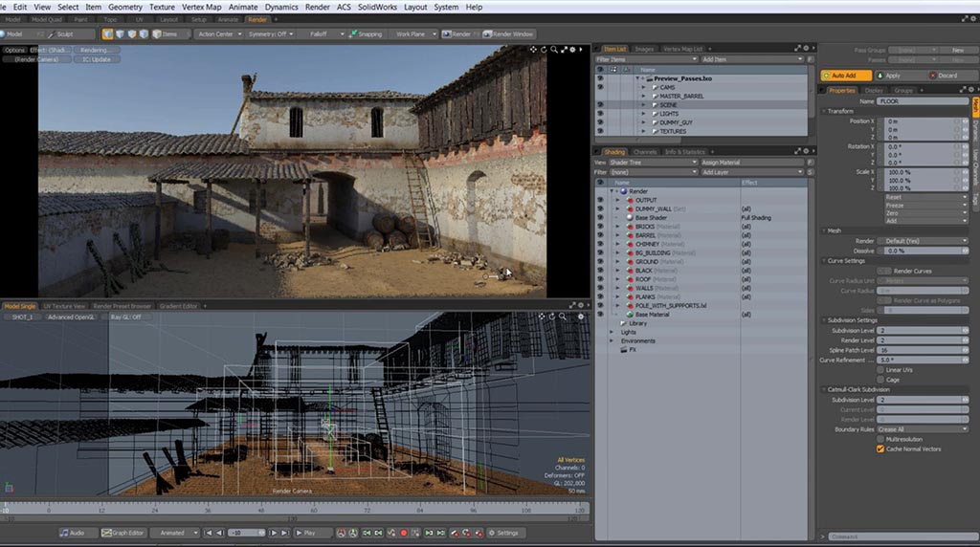
Task: Expand the MASTER_BARREL group
Action: tap(643, 97)
